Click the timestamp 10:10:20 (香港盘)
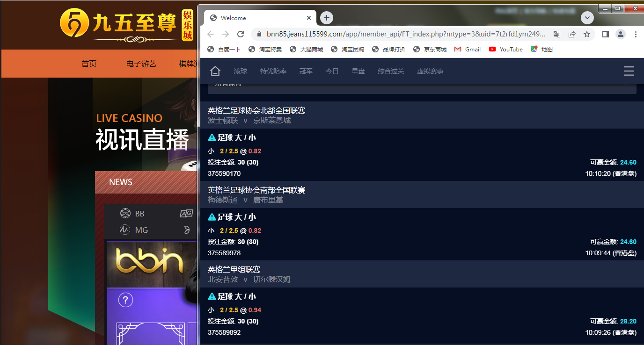This screenshot has height=345, width=644. [x=611, y=173]
